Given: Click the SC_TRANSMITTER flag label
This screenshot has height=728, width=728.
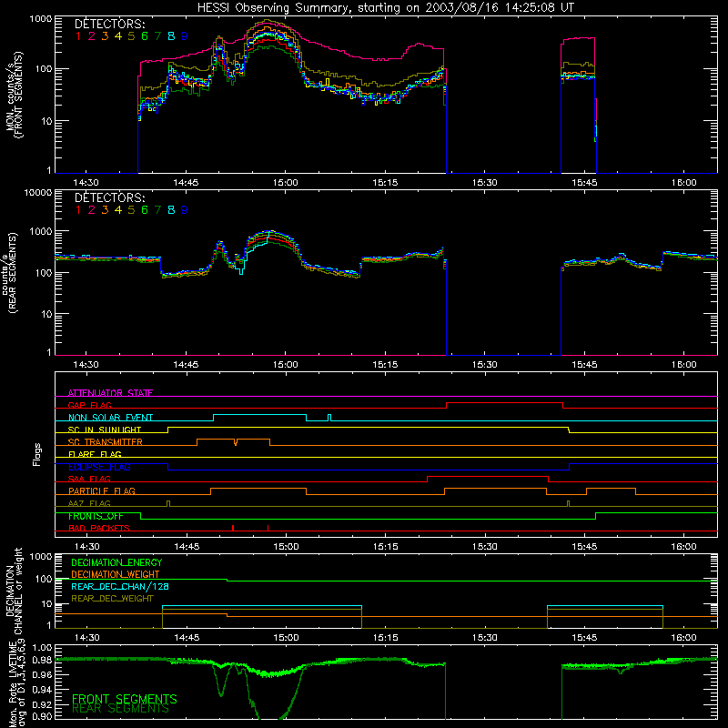Looking at the screenshot, I should point(106,442).
